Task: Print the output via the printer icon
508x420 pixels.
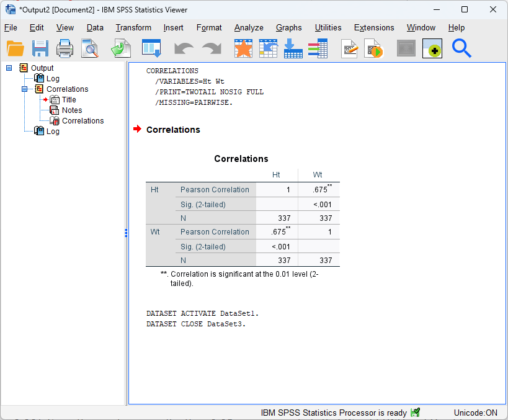Action: click(65, 48)
